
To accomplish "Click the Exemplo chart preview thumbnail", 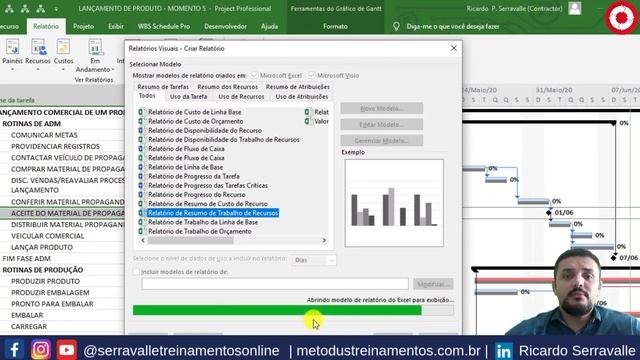I will click(x=394, y=203).
